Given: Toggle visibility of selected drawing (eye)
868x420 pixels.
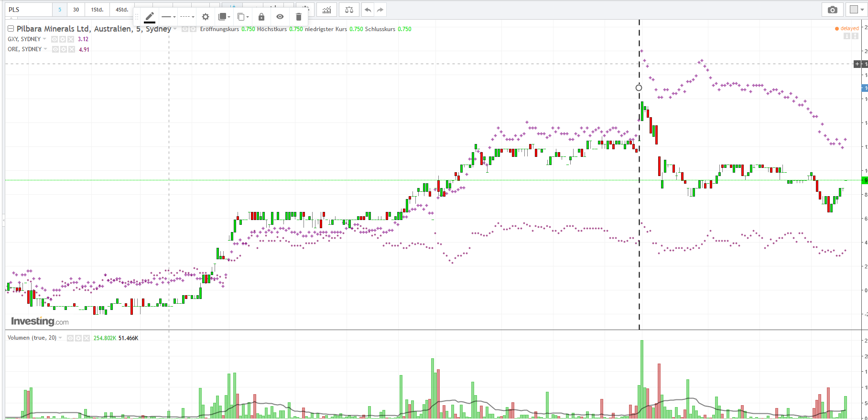Looking at the screenshot, I should click(280, 17).
